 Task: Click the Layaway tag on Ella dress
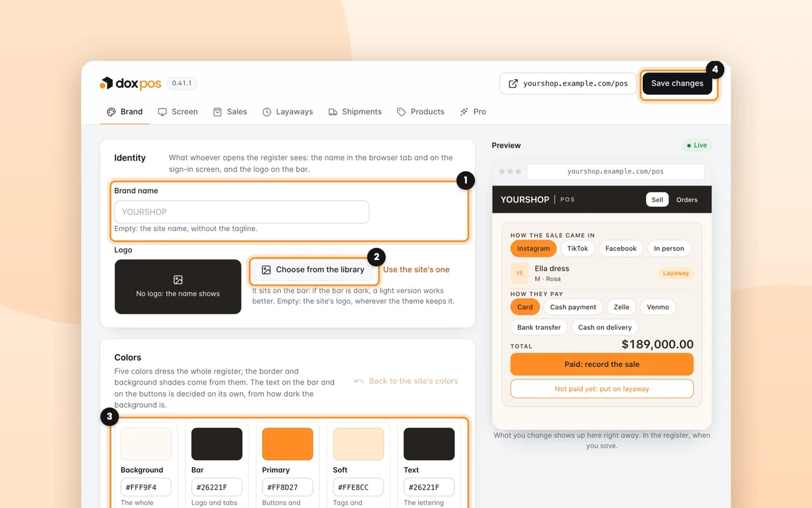(x=675, y=274)
